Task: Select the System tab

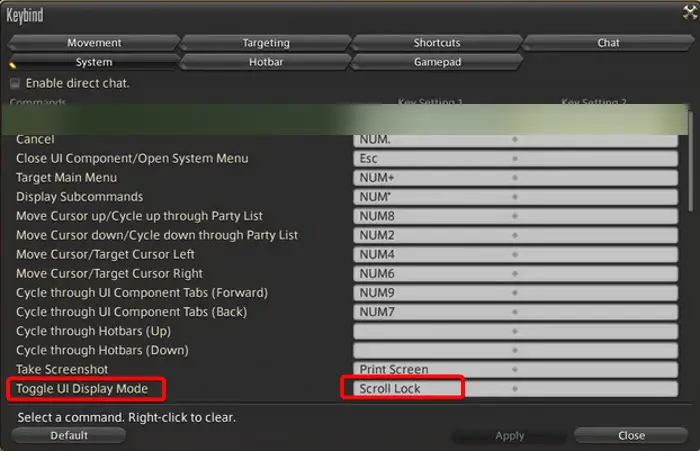Action: coord(94,62)
